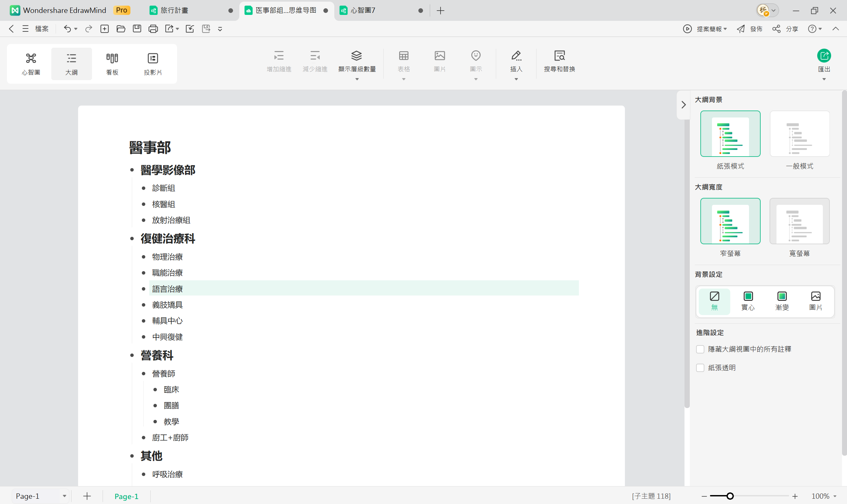Enable 隱藏大綱視圖中的所有註釋 option

[x=701, y=349]
